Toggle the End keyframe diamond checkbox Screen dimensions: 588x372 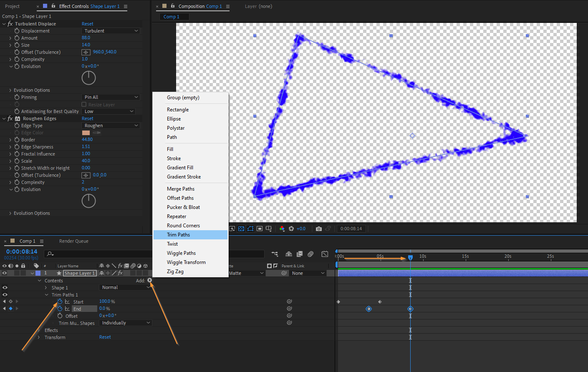click(x=10, y=309)
